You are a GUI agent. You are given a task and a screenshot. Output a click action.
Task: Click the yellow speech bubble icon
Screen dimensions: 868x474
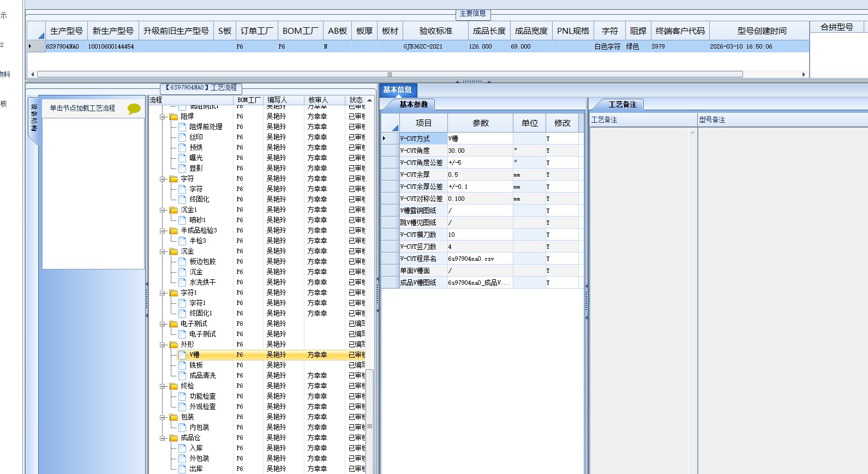134,109
